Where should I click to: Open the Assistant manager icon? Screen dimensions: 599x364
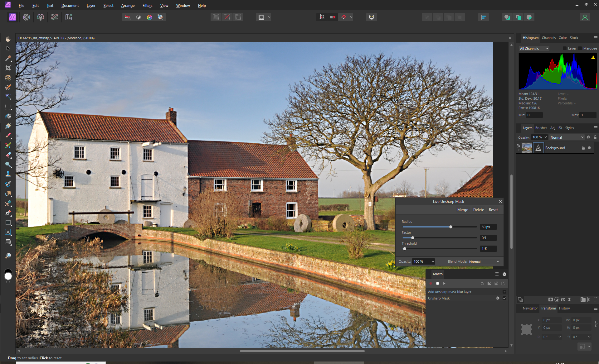coord(371,17)
